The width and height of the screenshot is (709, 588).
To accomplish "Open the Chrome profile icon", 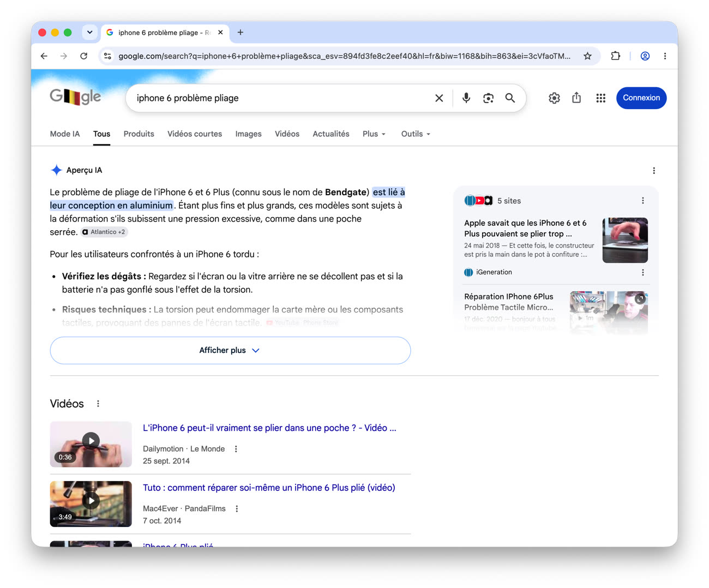I will pyautogui.click(x=645, y=56).
